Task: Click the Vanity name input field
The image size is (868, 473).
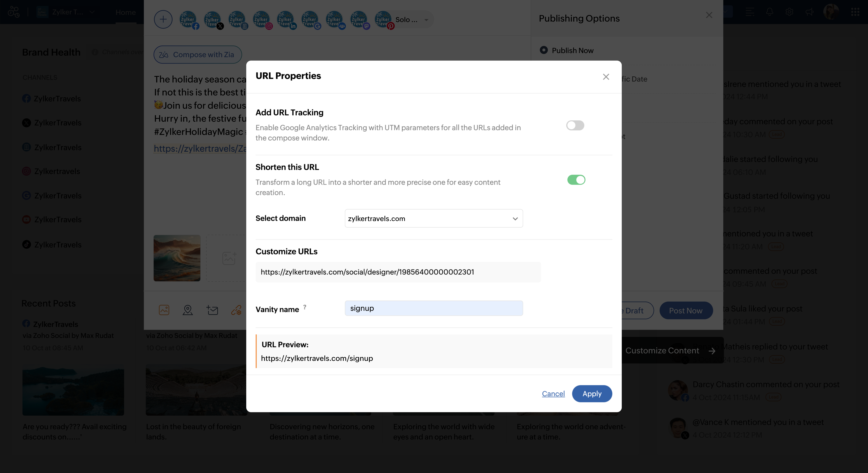Action: coord(434,308)
